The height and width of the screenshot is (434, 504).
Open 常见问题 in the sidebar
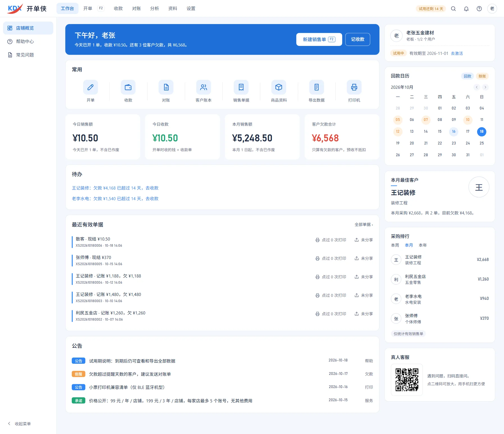(x=28, y=55)
